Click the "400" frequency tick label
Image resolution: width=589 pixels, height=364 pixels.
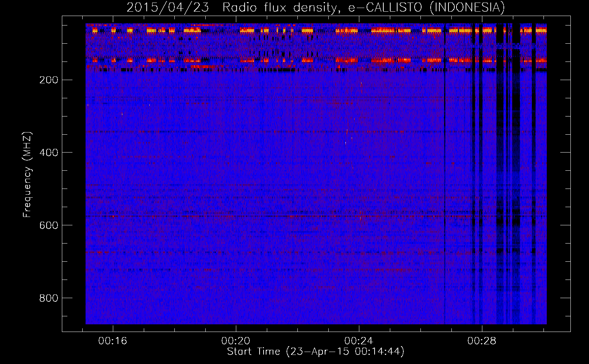(x=49, y=153)
